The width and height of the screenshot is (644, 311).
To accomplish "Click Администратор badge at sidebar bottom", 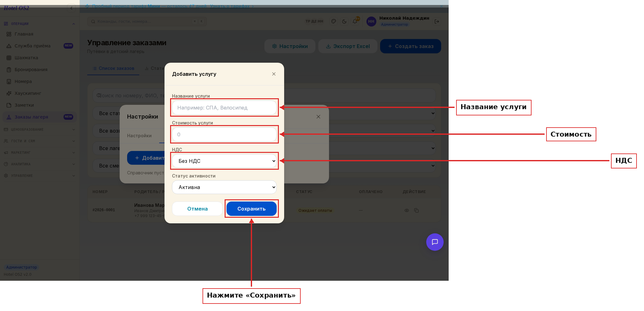I will 21,267.
